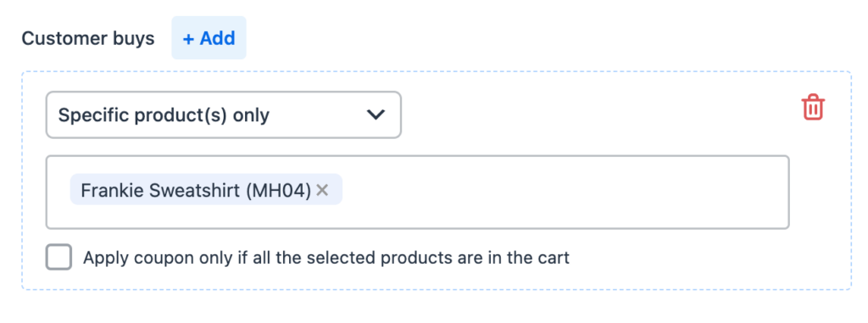Remove the Frankie Sweatshirt (MH04) tag

click(x=322, y=191)
